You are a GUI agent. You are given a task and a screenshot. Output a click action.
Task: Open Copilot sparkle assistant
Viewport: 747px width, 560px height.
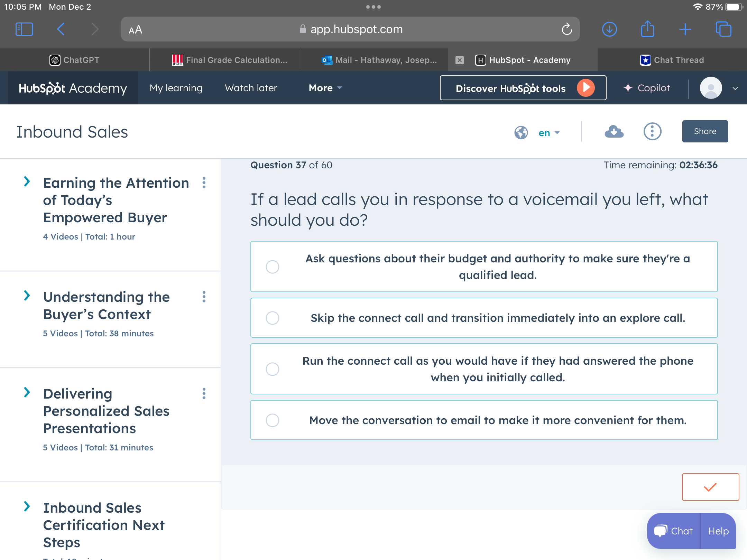647,88
